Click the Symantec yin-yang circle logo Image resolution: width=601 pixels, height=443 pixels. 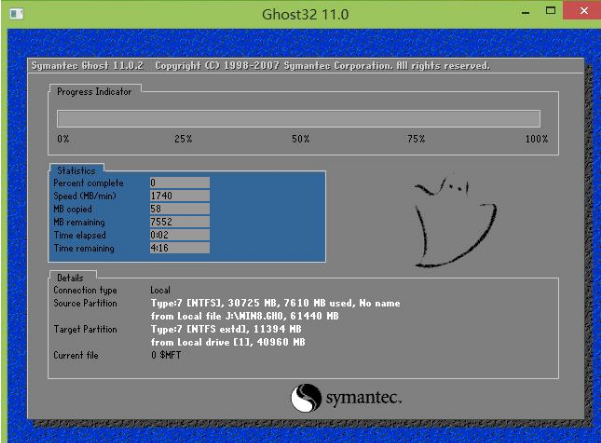click(306, 398)
